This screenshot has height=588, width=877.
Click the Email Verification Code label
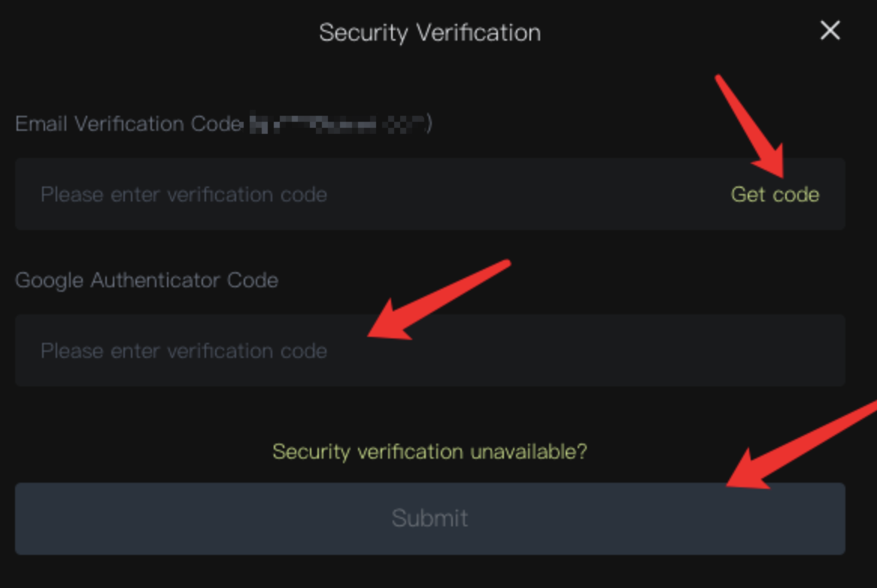coord(128,124)
